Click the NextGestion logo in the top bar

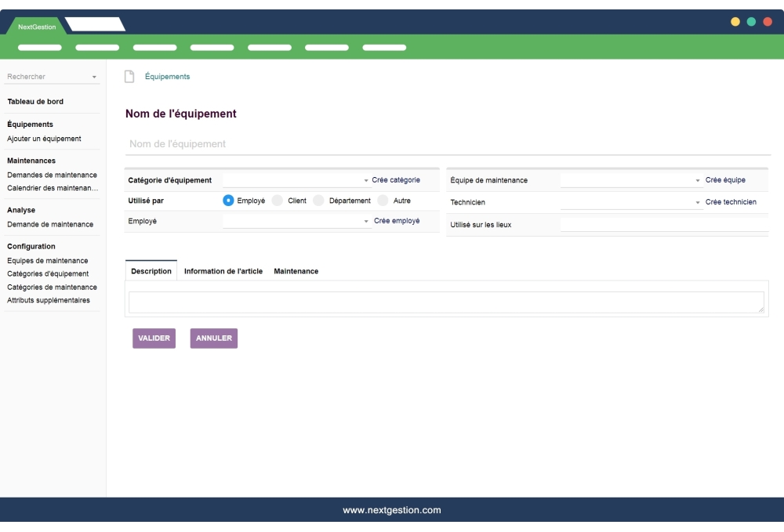pyautogui.click(x=35, y=26)
